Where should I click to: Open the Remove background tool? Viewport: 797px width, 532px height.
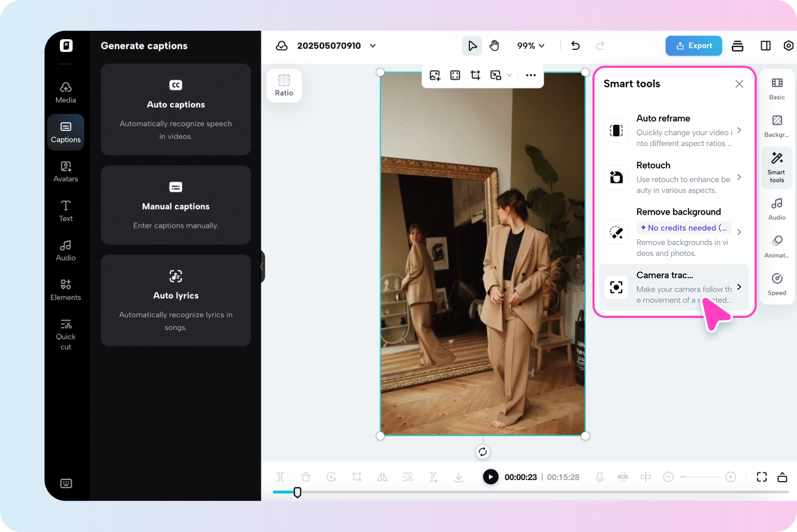(x=674, y=232)
